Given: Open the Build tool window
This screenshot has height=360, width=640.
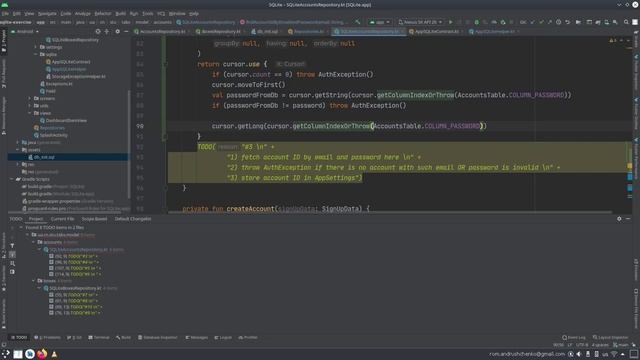Looking at the screenshot, I should pyautogui.click(x=124, y=338).
